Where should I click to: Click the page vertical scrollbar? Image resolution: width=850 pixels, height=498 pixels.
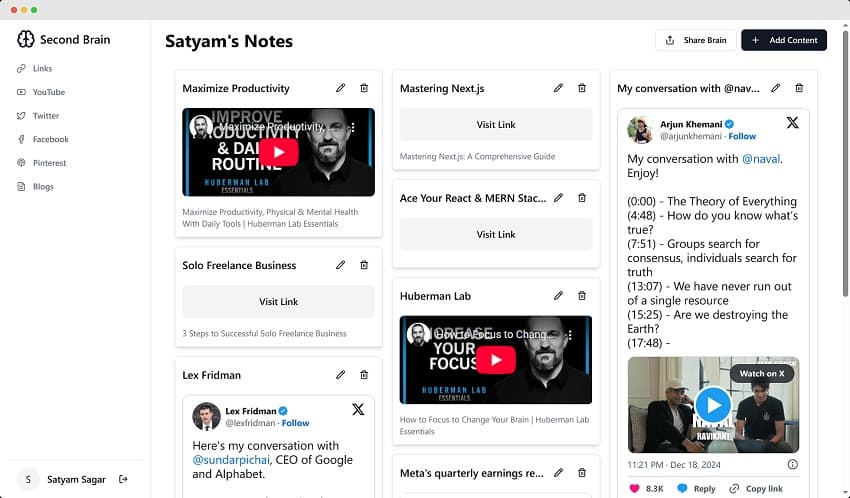pyautogui.click(x=846, y=163)
